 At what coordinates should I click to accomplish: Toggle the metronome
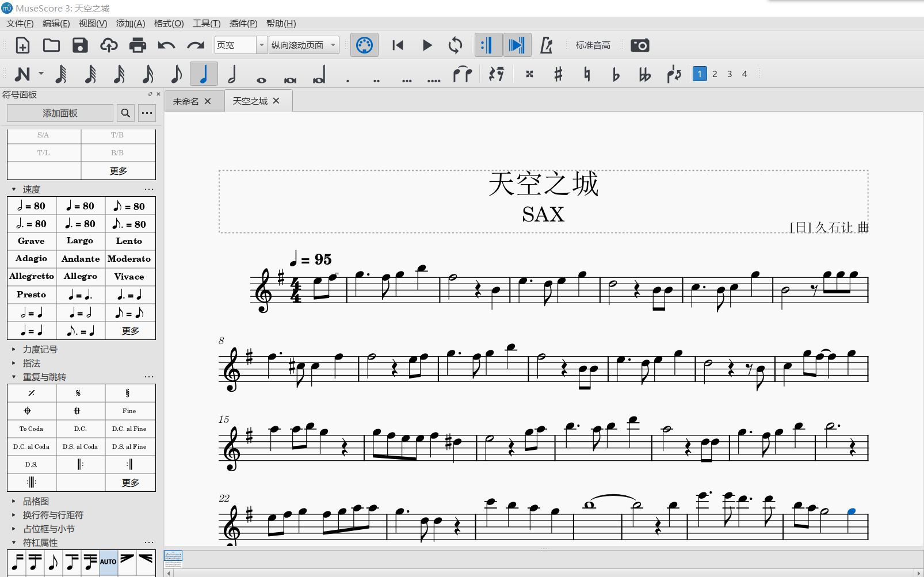pos(546,45)
